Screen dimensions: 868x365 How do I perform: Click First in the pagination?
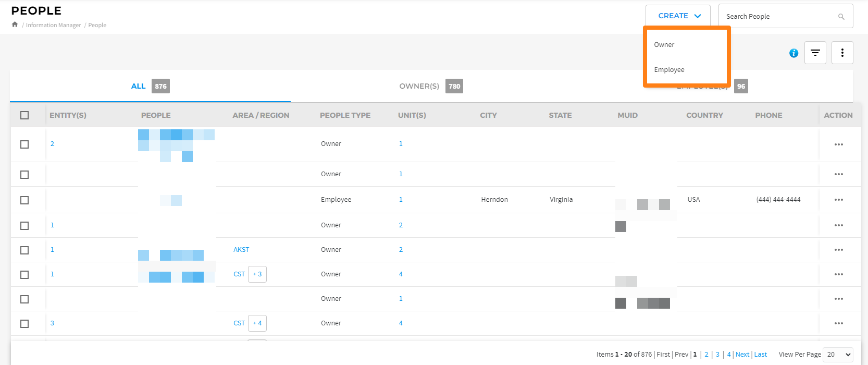[x=663, y=355]
